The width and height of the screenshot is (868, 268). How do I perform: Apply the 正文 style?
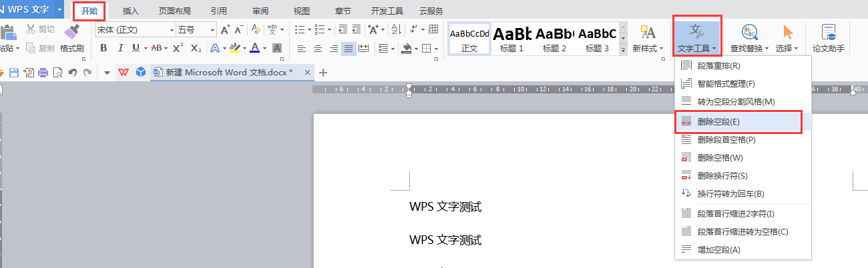click(x=469, y=39)
